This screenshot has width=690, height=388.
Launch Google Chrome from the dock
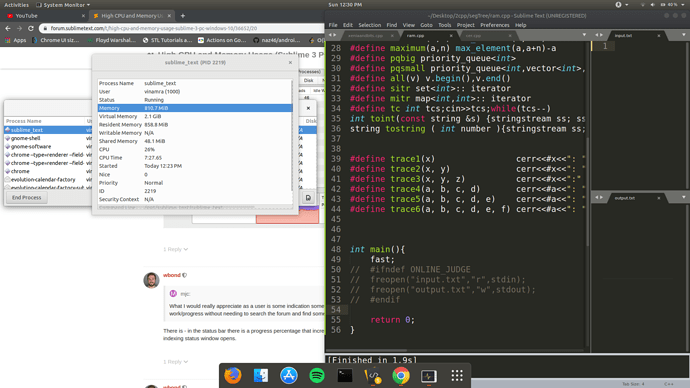point(401,376)
